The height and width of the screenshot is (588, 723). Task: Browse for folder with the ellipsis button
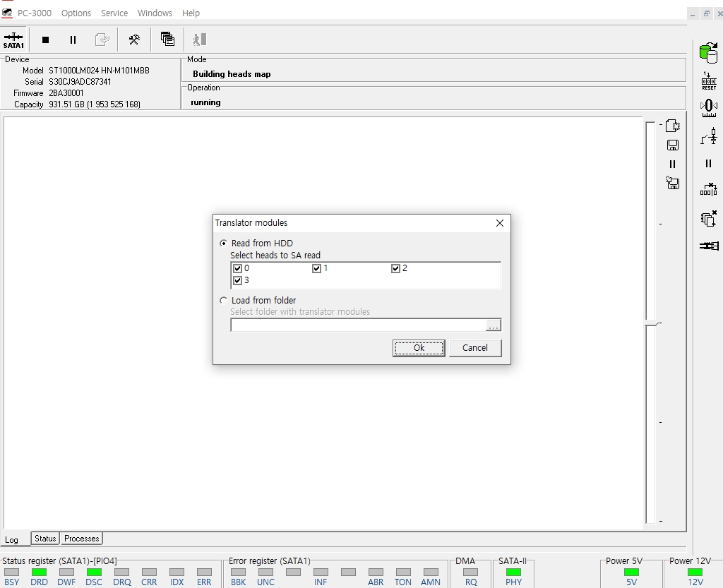494,325
